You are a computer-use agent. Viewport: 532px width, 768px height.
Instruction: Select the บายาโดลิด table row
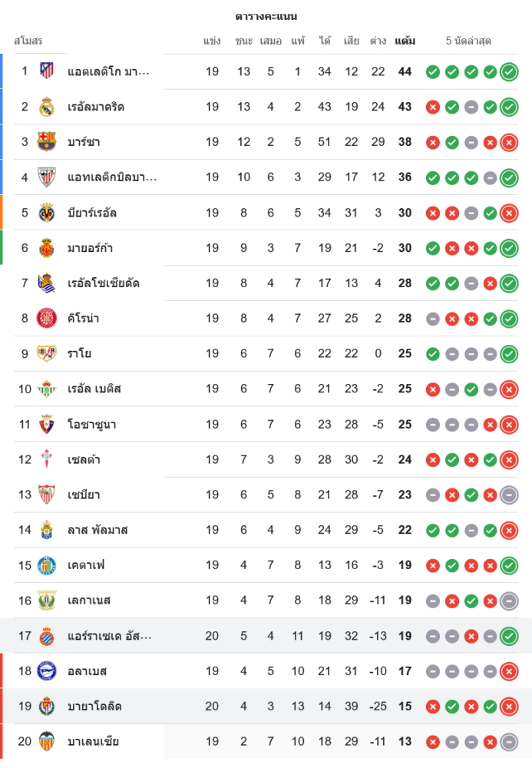pyautogui.click(x=266, y=706)
